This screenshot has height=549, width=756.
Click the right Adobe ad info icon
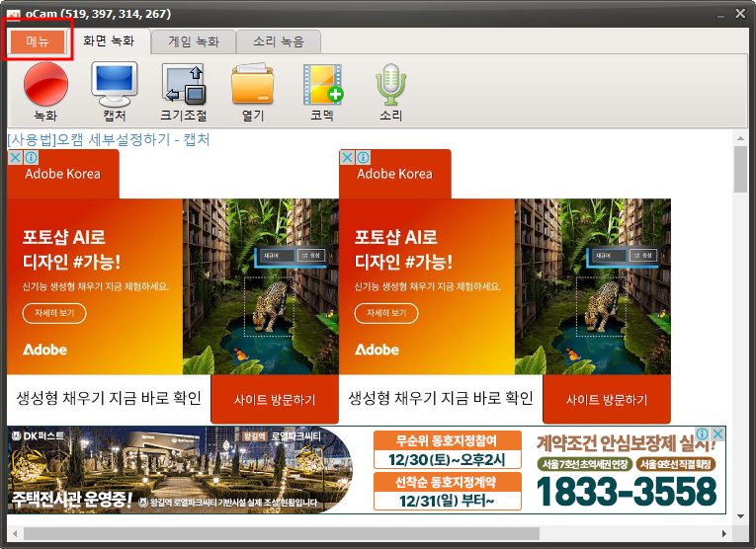click(363, 157)
